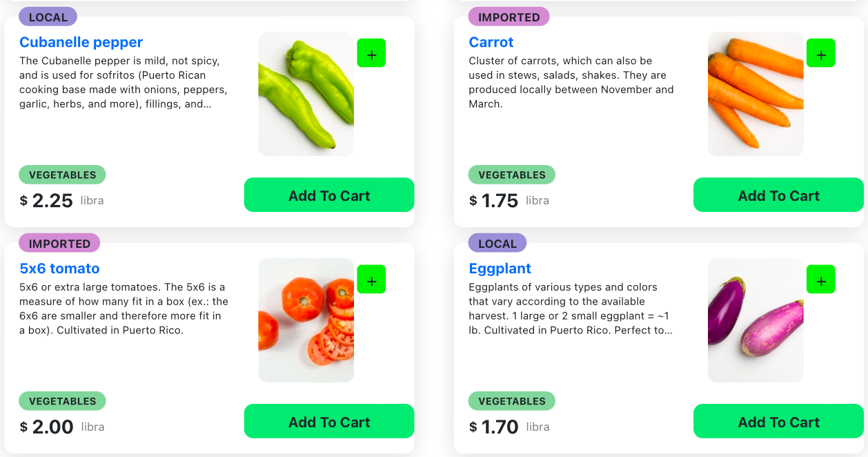
Task: Open the Eggplant product title link
Action: pyautogui.click(x=500, y=269)
